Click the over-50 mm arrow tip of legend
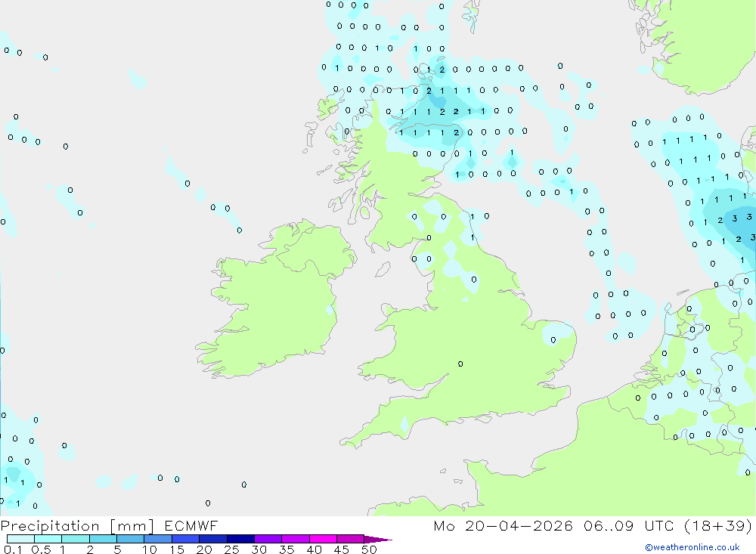The width and height of the screenshot is (756, 554). pyautogui.click(x=378, y=540)
